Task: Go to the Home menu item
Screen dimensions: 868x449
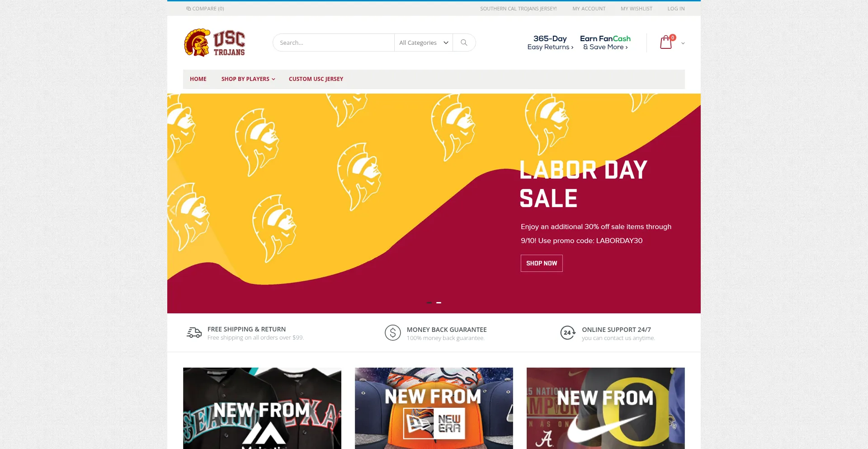Action: click(198, 79)
